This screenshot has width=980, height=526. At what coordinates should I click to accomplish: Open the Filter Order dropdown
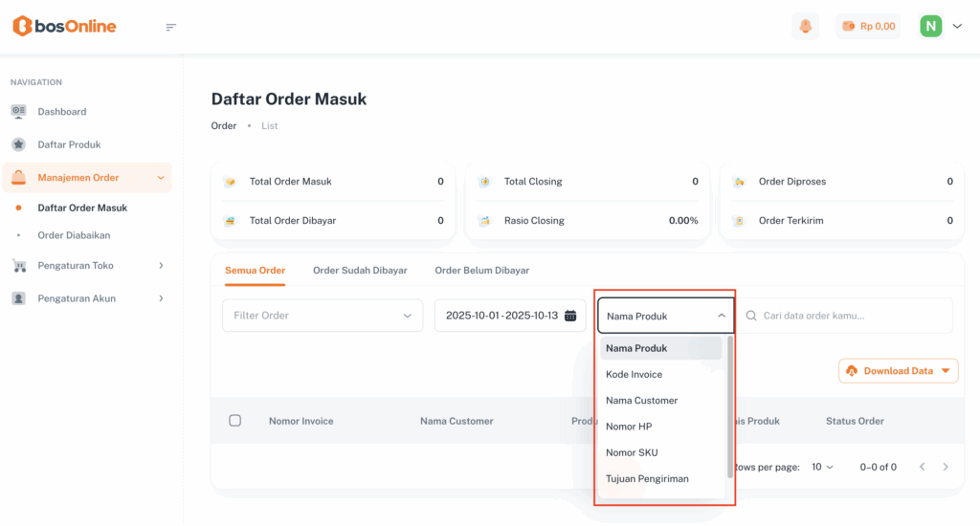coord(323,316)
